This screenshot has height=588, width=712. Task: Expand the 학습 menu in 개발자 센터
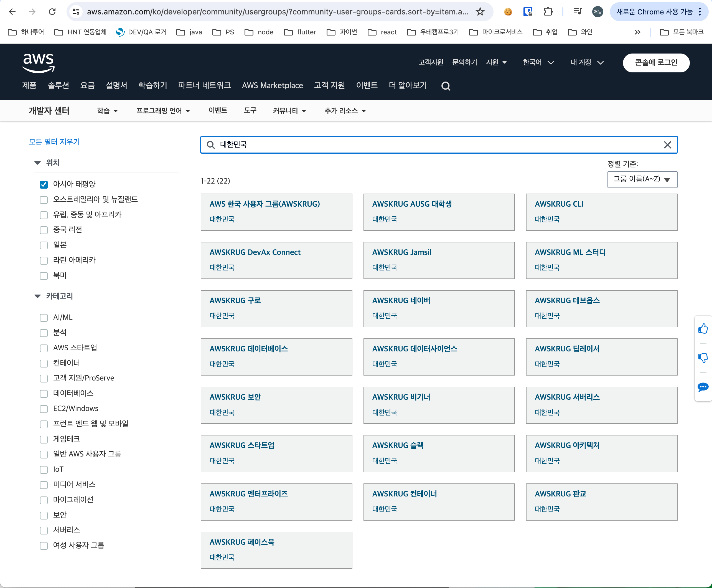tap(107, 111)
